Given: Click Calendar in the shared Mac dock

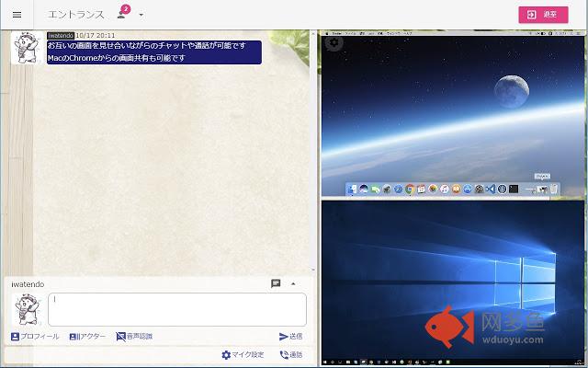Looking at the screenshot, I should click(421, 189).
